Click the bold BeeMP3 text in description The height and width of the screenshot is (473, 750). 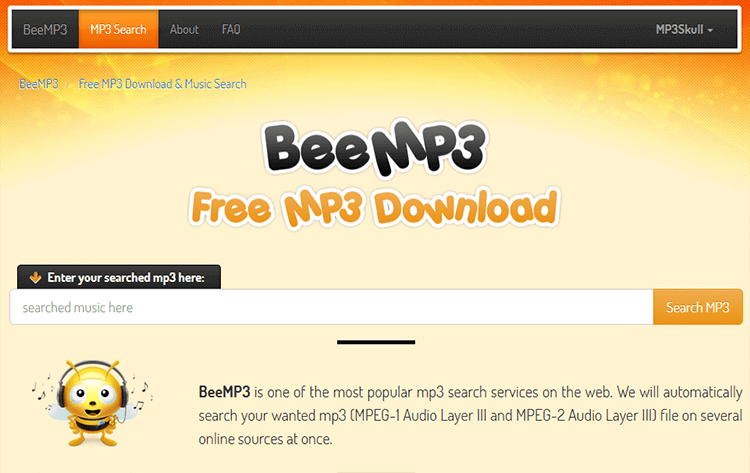(x=224, y=392)
